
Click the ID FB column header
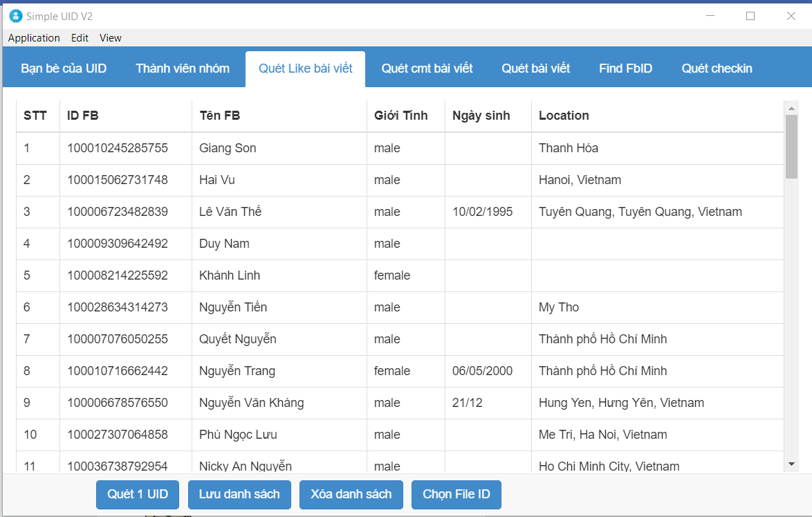tap(126, 116)
